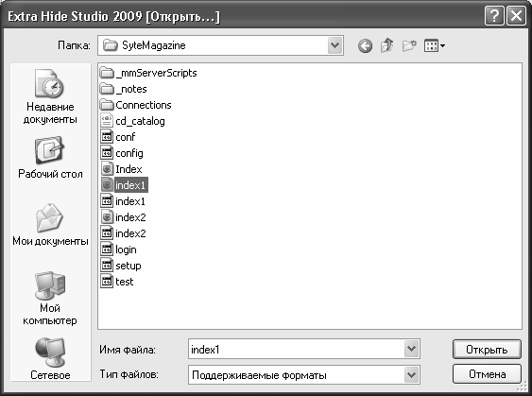Select the cd_catalog file
The image size is (532, 396).
coord(132,121)
